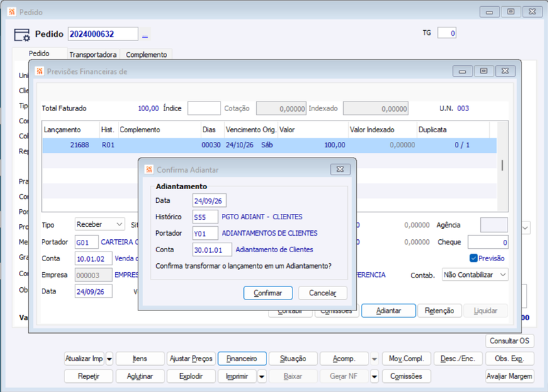This screenshot has width=548, height=392.
Task: Open the dropdown arrow next to Gerar NF
Action: coord(374,377)
